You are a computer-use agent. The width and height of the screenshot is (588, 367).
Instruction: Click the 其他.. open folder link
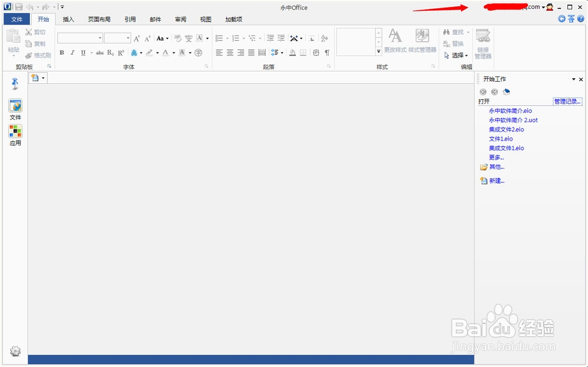tap(496, 167)
